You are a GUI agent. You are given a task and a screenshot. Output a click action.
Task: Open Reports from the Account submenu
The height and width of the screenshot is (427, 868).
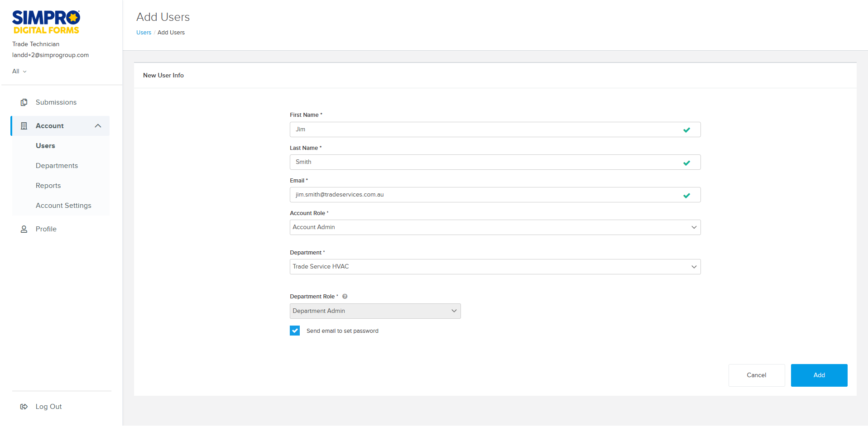point(48,186)
